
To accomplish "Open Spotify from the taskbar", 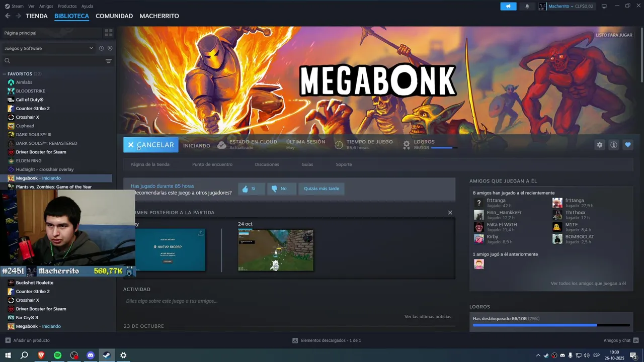I will 57,355.
